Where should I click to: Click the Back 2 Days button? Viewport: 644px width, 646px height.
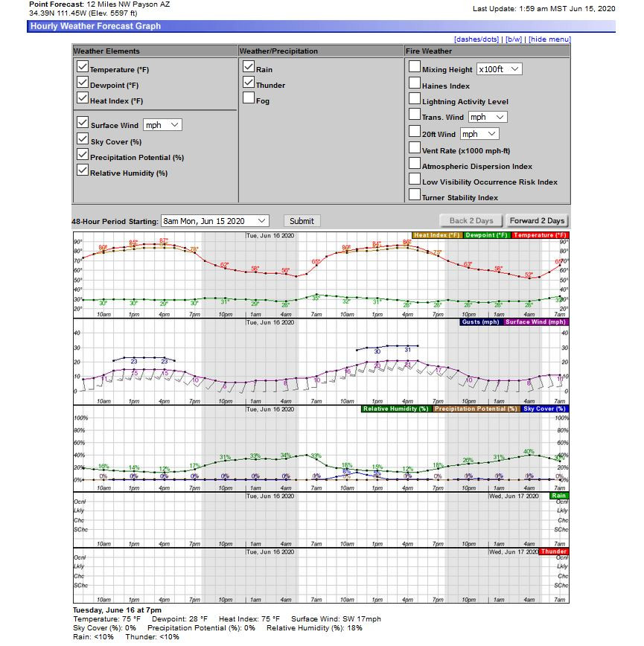(471, 221)
